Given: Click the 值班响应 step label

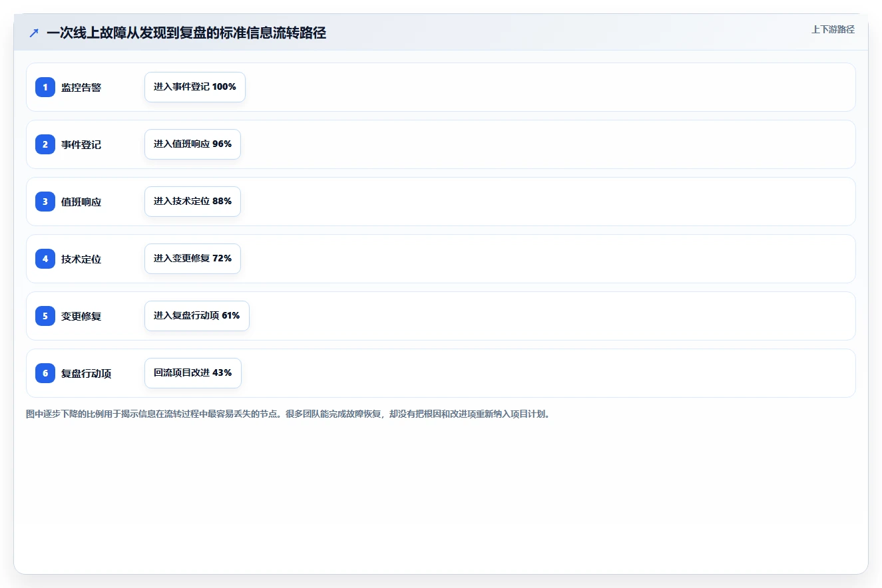Looking at the screenshot, I should (x=81, y=202).
